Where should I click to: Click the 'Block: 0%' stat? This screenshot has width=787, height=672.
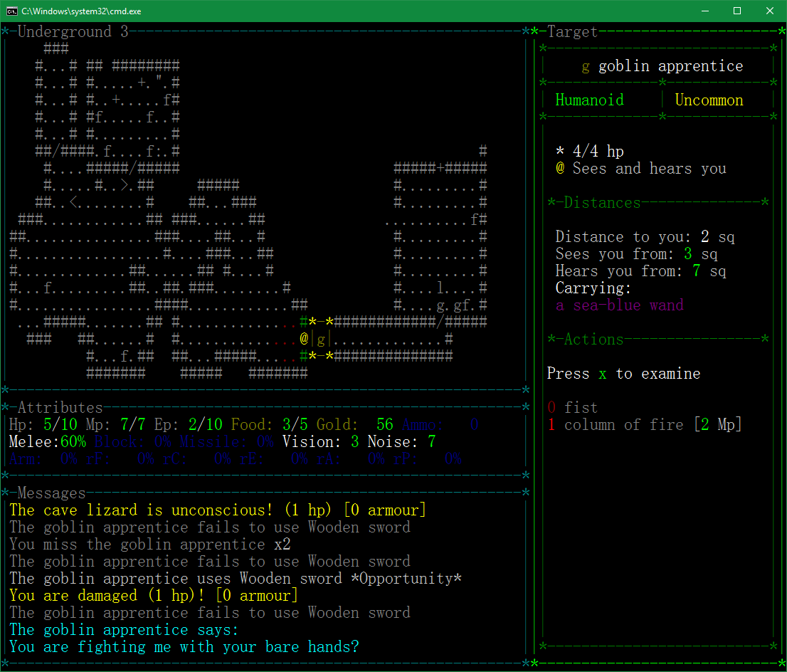coord(132,441)
